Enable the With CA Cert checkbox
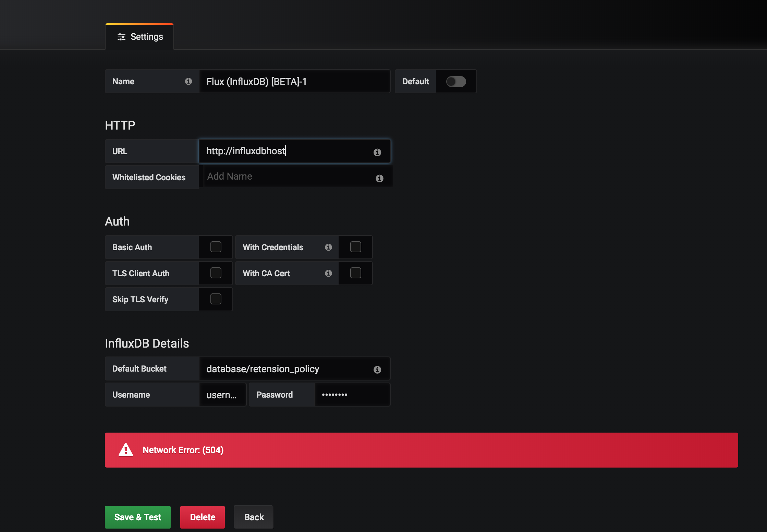Viewport: 767px width, 532px height. tap(355, 273)
